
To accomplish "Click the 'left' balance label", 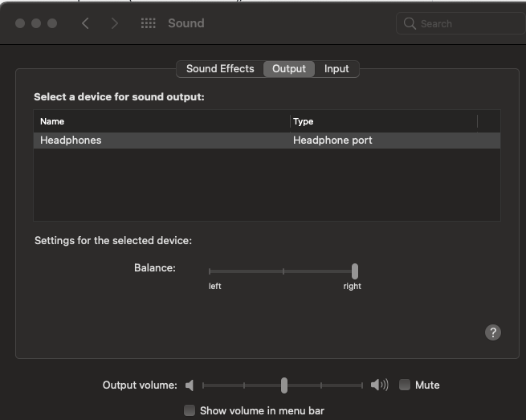I will tap(214, 286).
